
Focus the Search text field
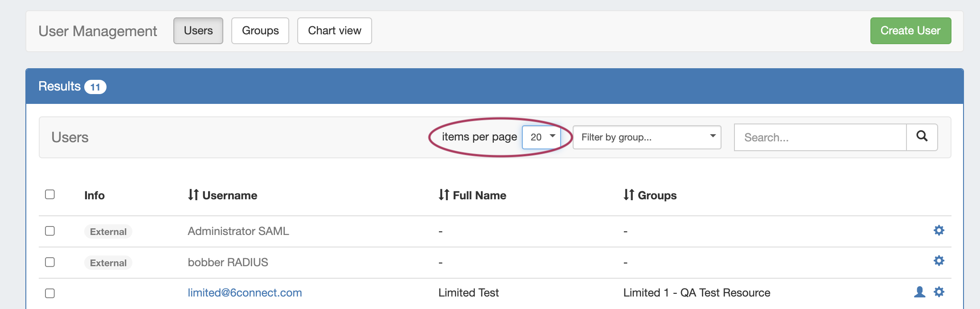coord(820,137)
